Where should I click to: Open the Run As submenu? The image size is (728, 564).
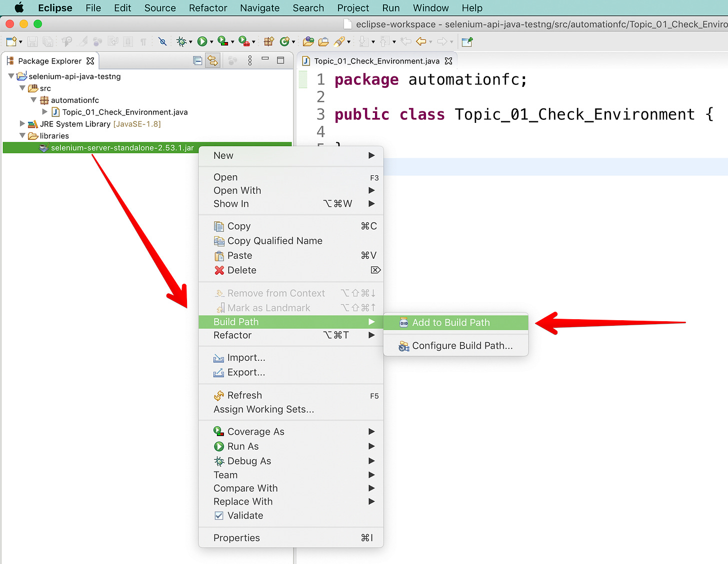(x=291, y=446)
